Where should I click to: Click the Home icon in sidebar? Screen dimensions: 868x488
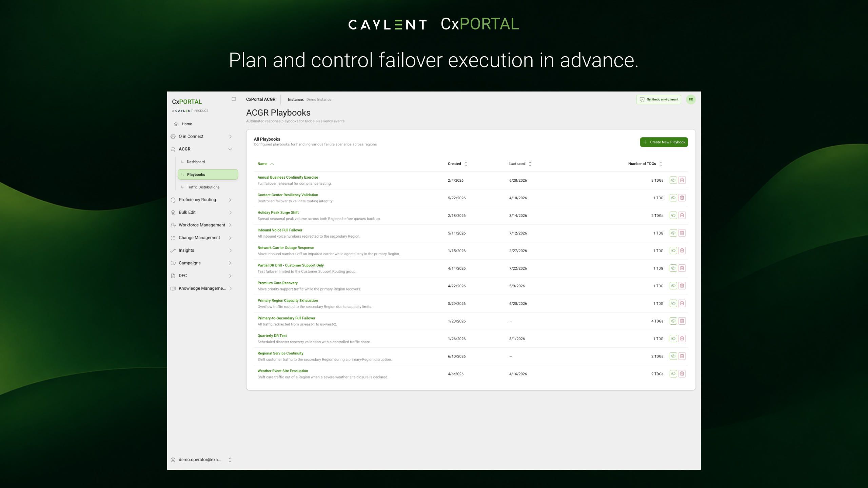coord(176,124)
